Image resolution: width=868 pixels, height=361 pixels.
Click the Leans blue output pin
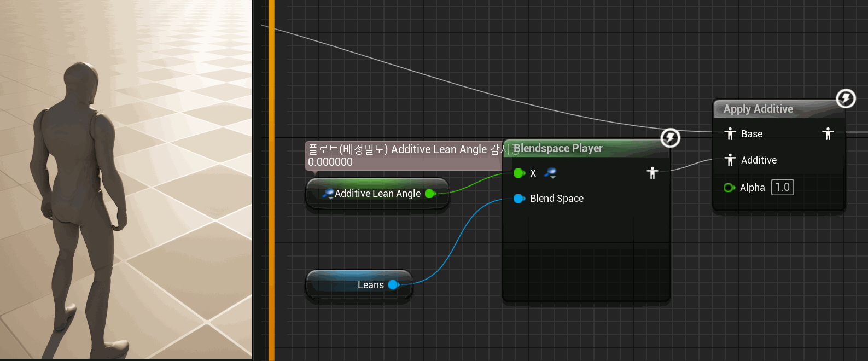click(x=394, y=285)
